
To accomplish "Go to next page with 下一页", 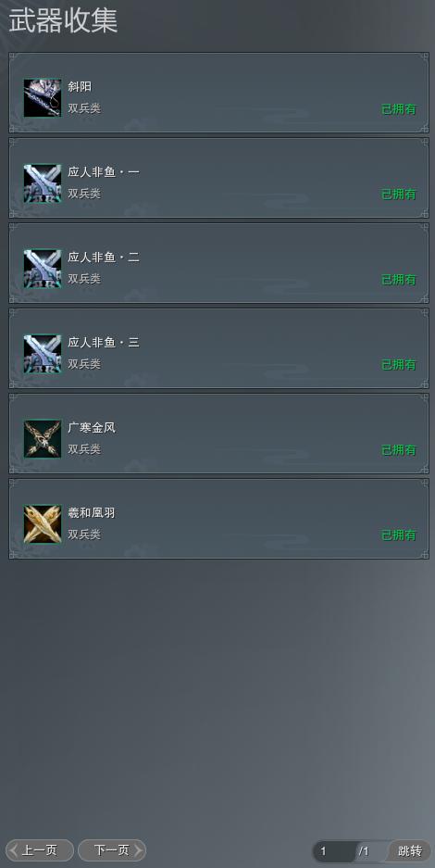I will click(x=112, y=850).
